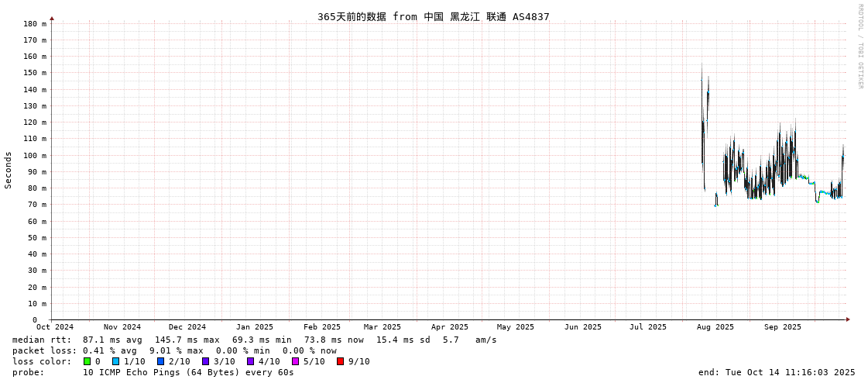Select the blue 2/10 loss color box
Image resolution: width=868 pixels, height=383 pixels.
[x=160, y=361]
